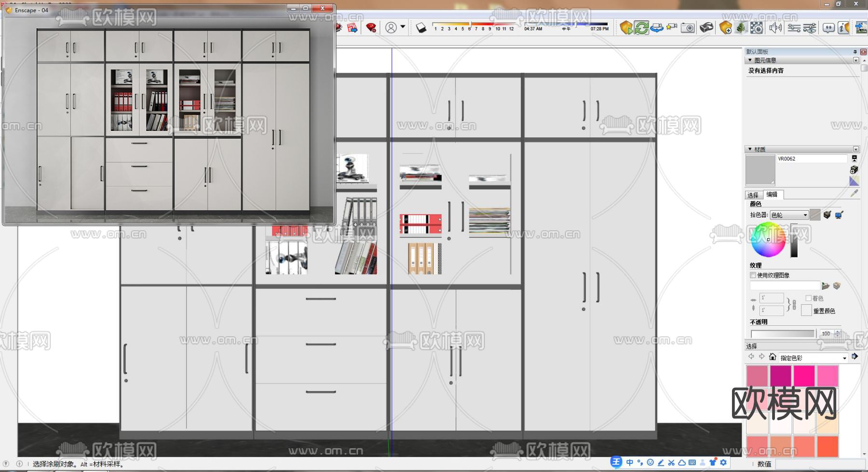Open the Enscape asset library tree icon
Viewport: 868px width, 472px height.
[741, 28]
